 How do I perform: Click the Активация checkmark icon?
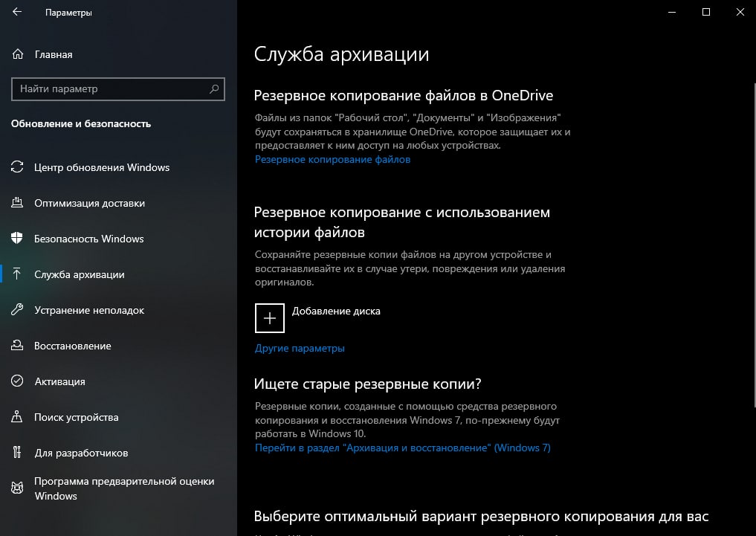click(17, 381)
